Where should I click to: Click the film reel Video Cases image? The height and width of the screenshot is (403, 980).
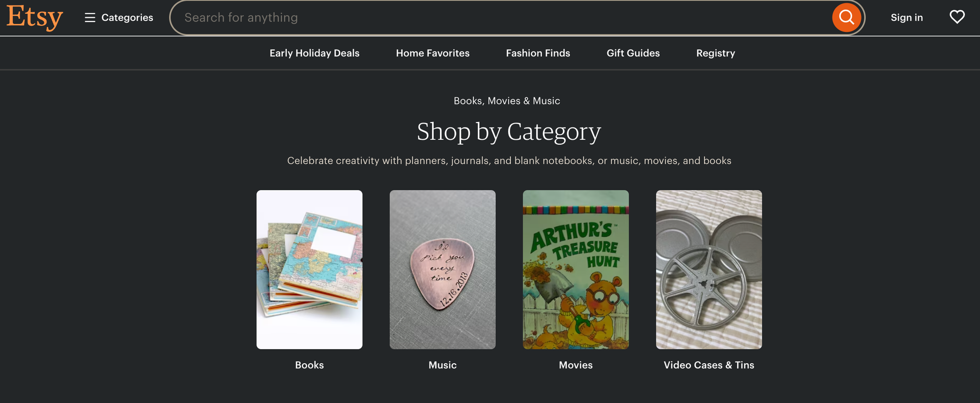(709, 269)
